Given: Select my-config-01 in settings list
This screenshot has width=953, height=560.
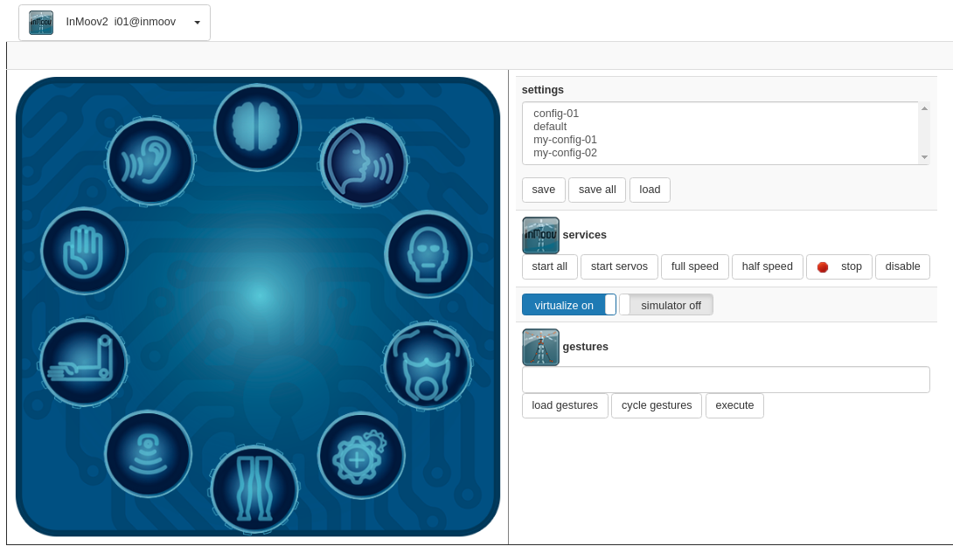Looking at the screenshot, I should click(x=565, y=140).
